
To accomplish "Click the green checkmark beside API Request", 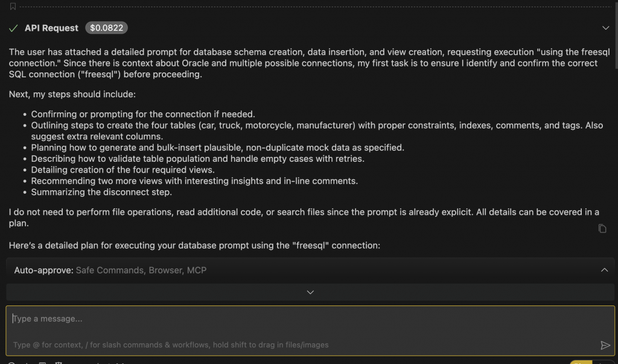I will click(x=13, y=28).
